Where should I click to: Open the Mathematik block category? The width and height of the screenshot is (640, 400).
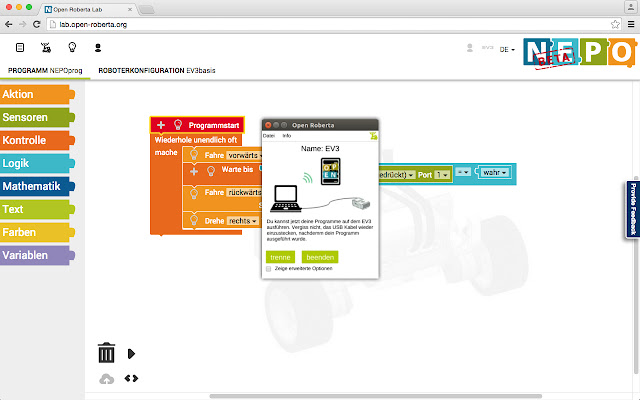(37, 186)
